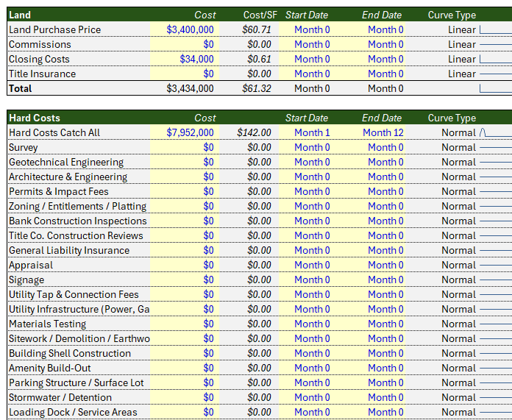
Task: Select Hard Costs Catch All Cost/SF $142.00
Action: 254,132
